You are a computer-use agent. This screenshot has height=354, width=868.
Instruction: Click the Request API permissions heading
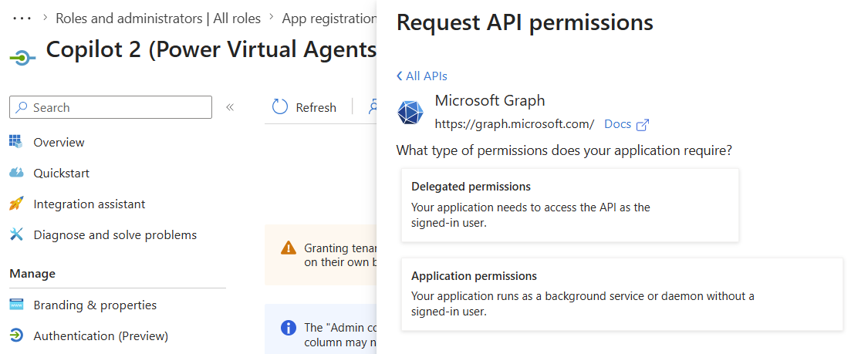pyautogui.click(x=525, y=22)
